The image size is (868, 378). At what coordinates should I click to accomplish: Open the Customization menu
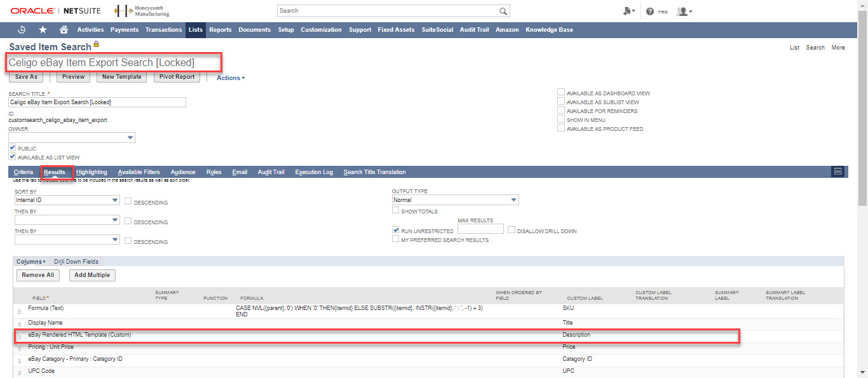click(321, 30)
